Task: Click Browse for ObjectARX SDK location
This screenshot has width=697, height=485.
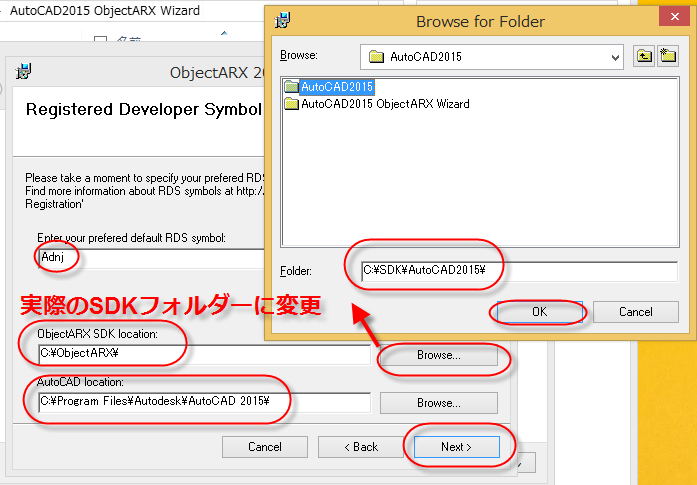Action: pyautogui.click(x=439, y=355)
